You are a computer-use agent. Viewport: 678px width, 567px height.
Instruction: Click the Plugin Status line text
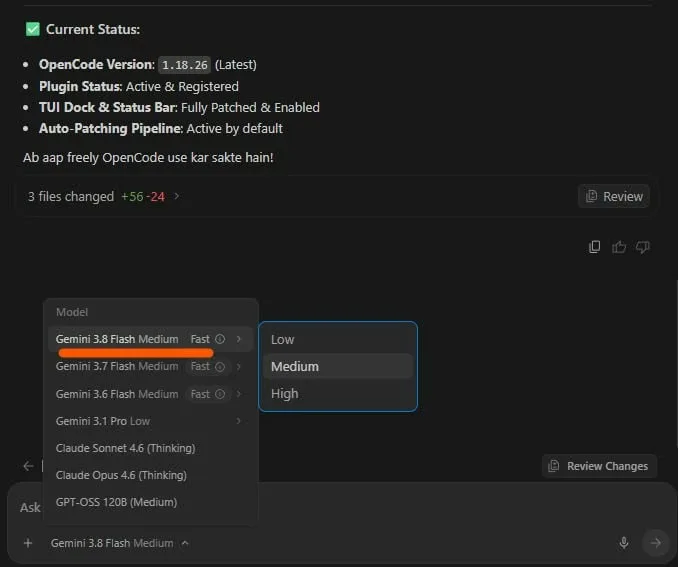click(x=139, y=86)
